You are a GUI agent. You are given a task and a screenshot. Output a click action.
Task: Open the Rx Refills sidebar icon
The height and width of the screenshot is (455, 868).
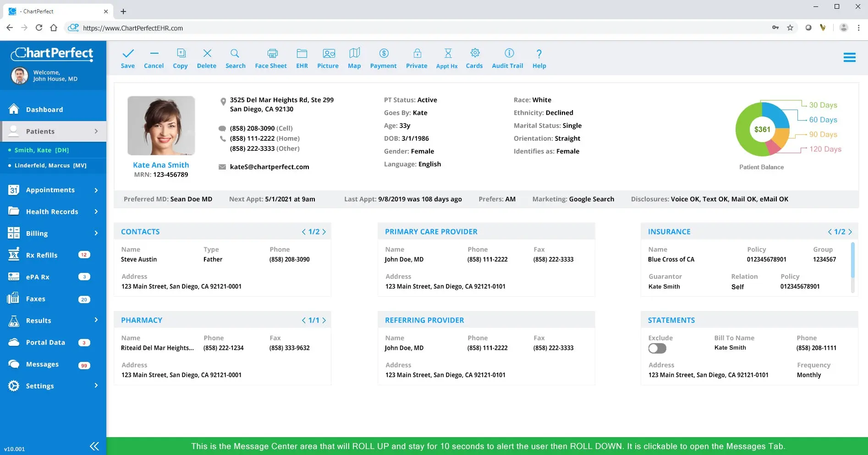(42, 255)
